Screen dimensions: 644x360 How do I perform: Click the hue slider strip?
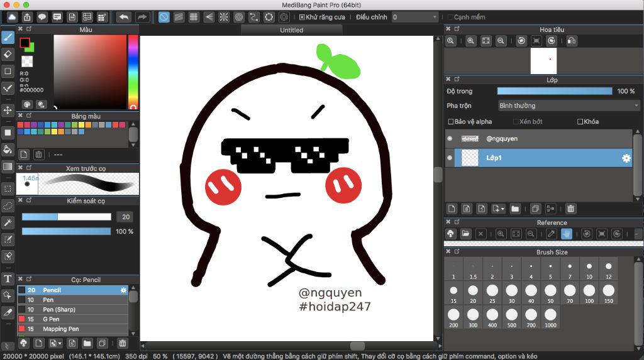133,72
